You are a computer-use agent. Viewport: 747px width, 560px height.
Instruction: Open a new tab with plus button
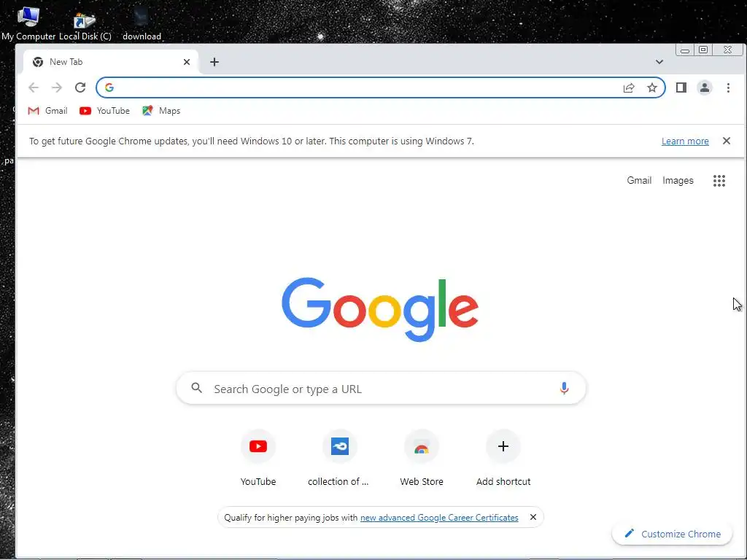coord(214,62)
